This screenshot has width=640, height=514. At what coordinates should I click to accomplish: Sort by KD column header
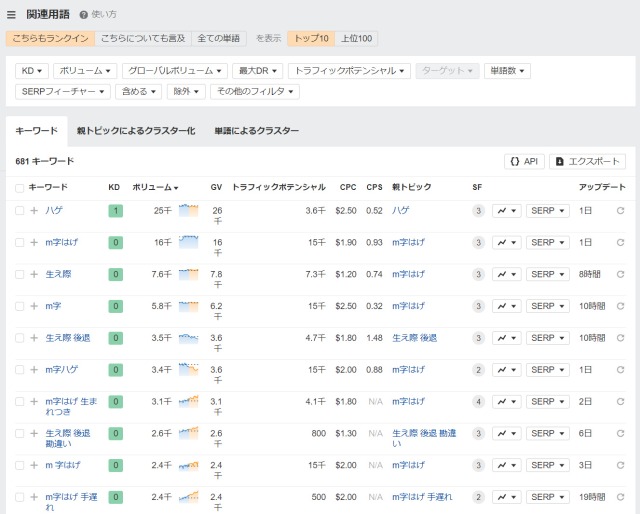114,187
